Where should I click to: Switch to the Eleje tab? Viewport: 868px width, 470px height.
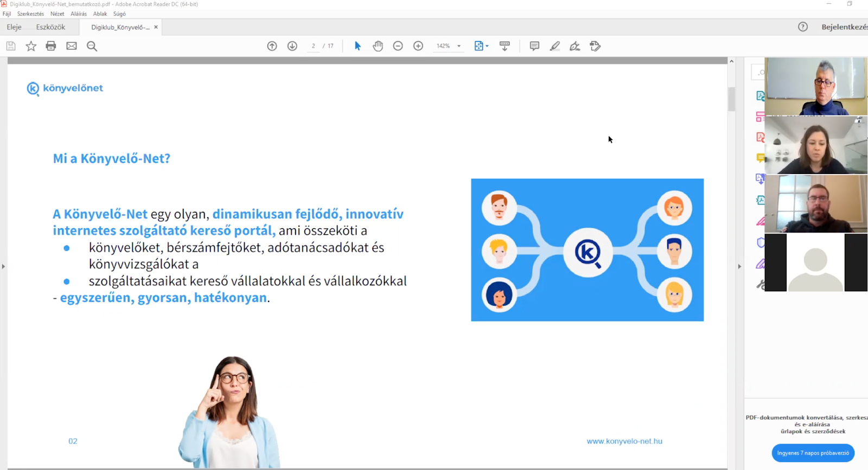pos(14,27)
